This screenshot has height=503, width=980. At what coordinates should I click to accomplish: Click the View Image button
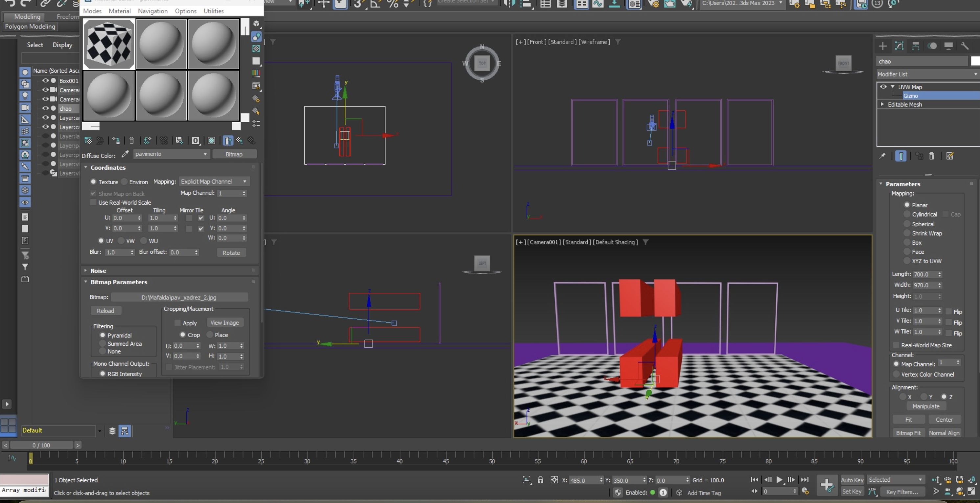[x=224, y=322]
